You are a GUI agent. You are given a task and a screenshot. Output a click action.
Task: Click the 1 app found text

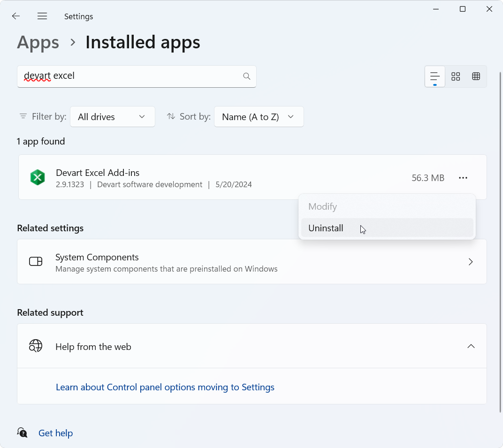coord(41,141)
